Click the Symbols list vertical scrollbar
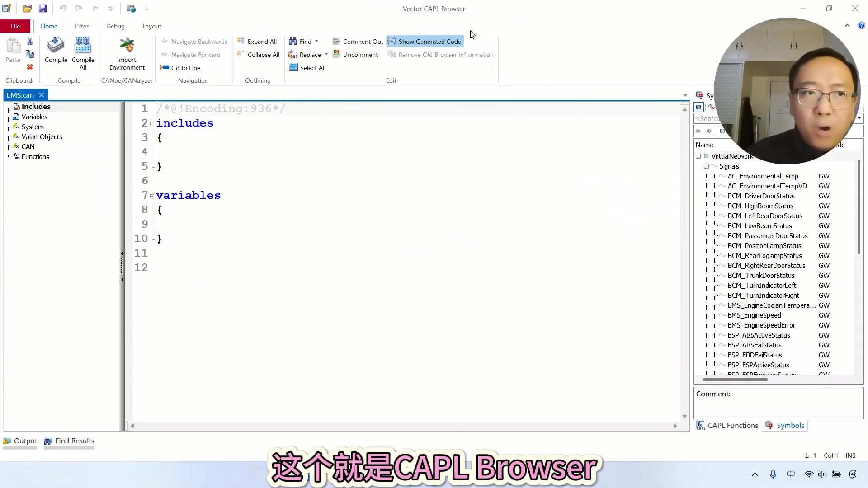 [x=859, y=208]
